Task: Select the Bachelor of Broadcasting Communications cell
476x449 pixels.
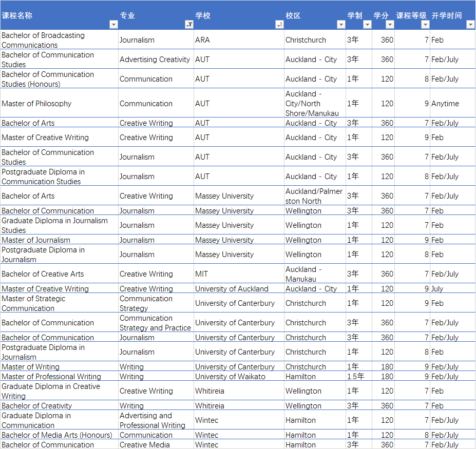Action: tap(59, 40)
